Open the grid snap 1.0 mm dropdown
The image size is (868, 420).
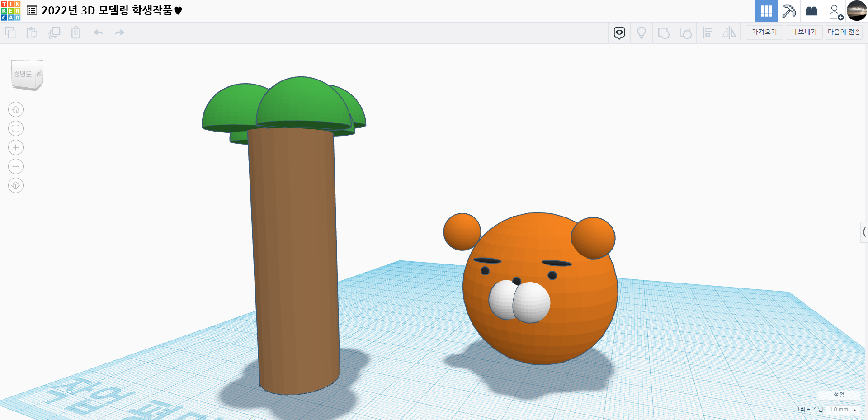point(843,410)
